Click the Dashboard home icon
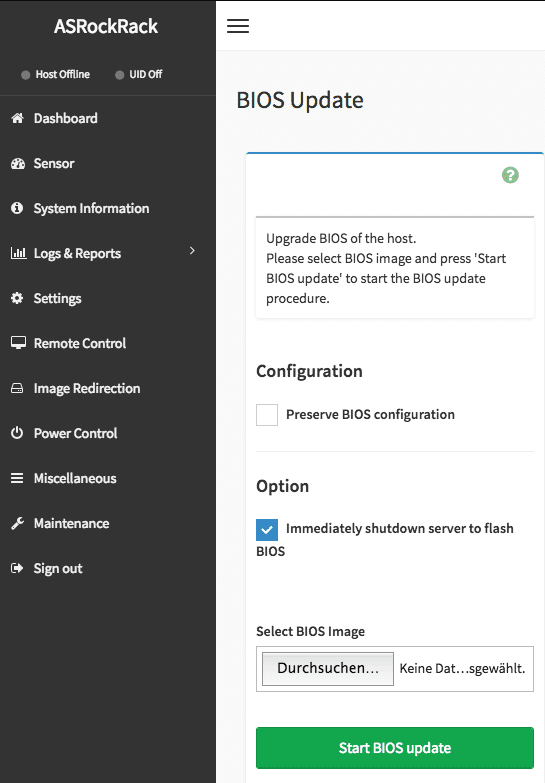This screenshot has height=783, width=545. pyautogui.click(x=17, y=118)
